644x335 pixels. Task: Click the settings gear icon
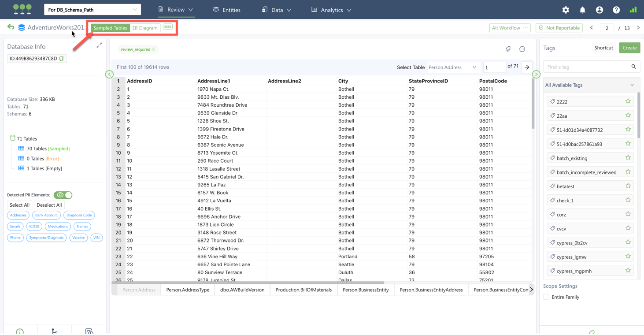coord(566,10)
